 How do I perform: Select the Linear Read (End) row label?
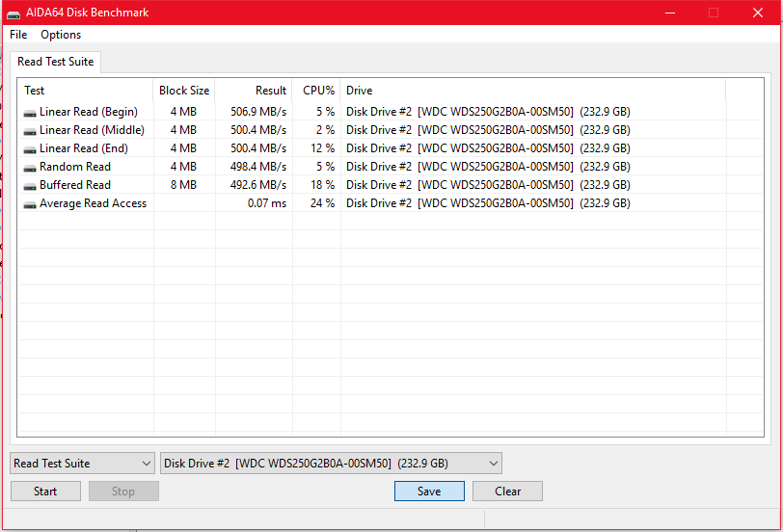click(83, 148)
